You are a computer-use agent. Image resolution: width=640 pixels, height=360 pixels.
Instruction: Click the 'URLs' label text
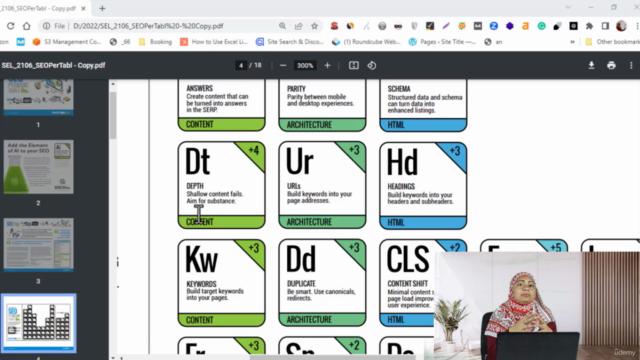point(294,186)
